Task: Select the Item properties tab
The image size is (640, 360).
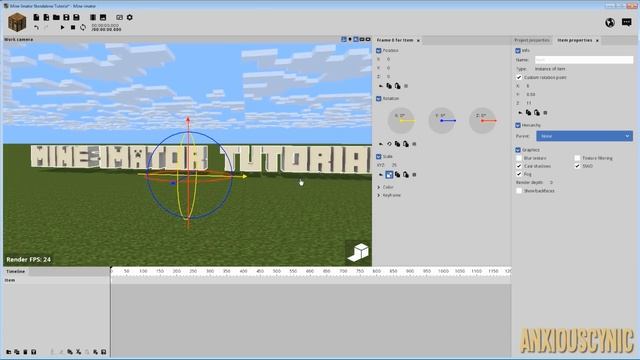Action: 575,40
